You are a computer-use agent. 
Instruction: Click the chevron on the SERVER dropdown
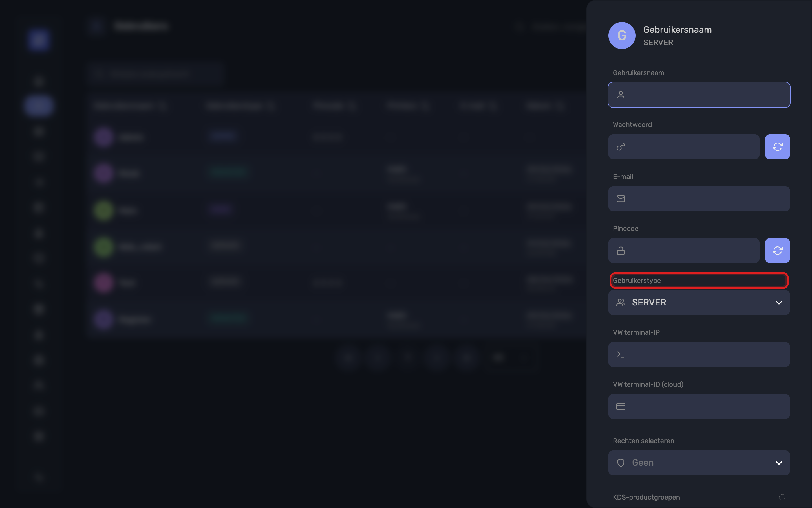779,303
